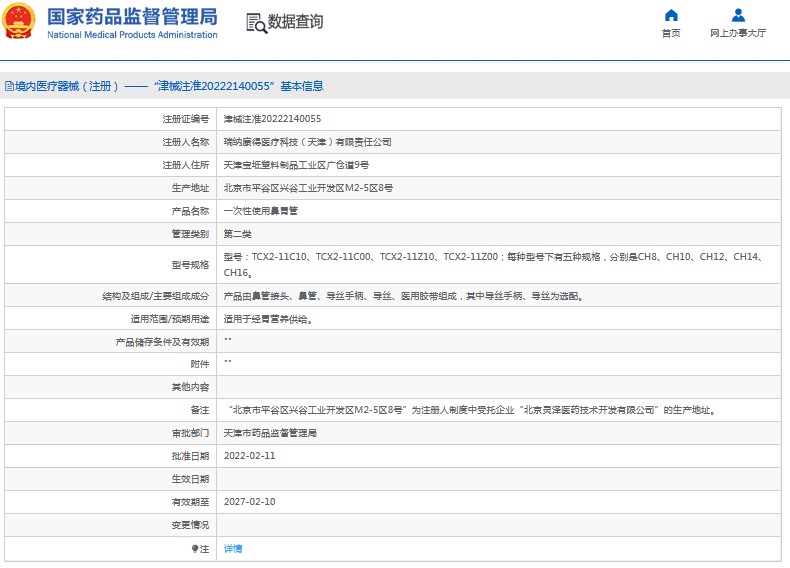The image size is (790, 568).
Task: Open the 数据查询 search icon
Action: 256,23
